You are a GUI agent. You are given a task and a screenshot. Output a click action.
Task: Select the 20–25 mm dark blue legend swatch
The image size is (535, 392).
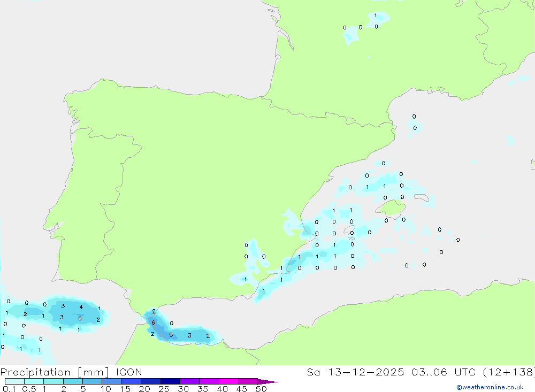point(150,381)
